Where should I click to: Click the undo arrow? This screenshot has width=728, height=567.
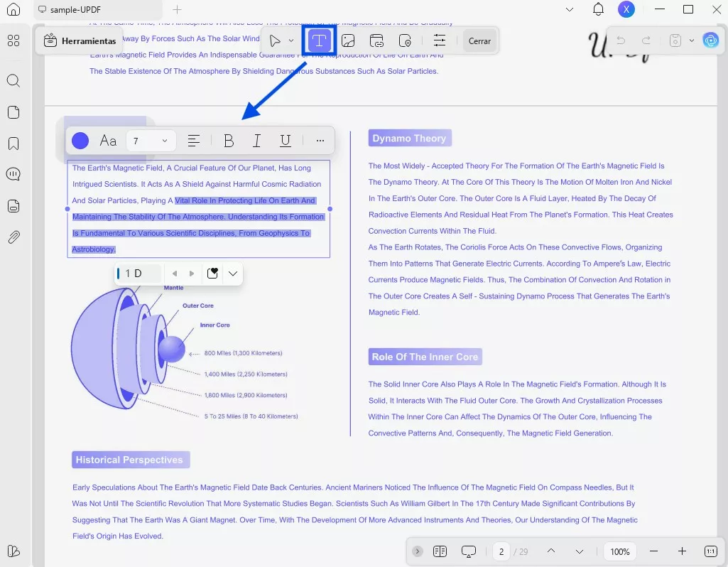(x=621, y=41)
